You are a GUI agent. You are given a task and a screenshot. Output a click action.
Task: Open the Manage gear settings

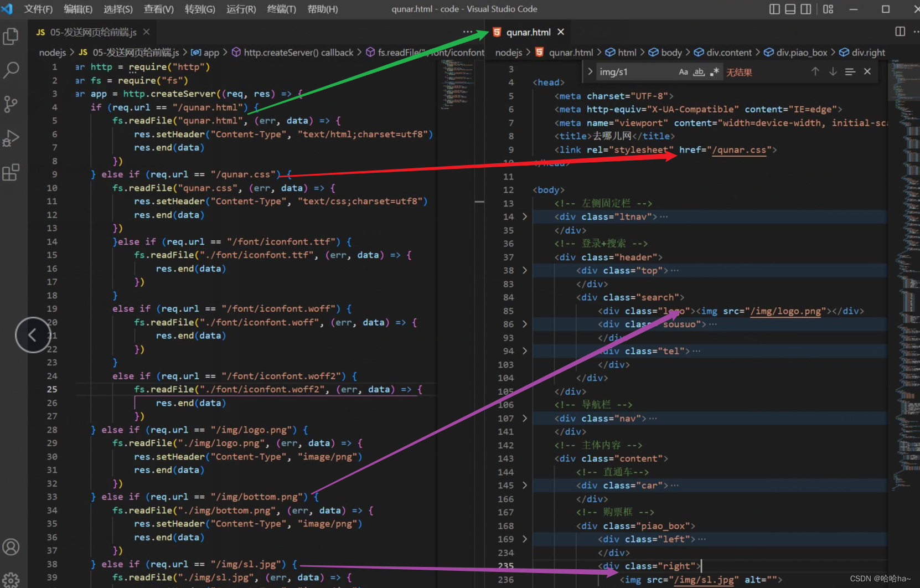(x=11, y=579)
